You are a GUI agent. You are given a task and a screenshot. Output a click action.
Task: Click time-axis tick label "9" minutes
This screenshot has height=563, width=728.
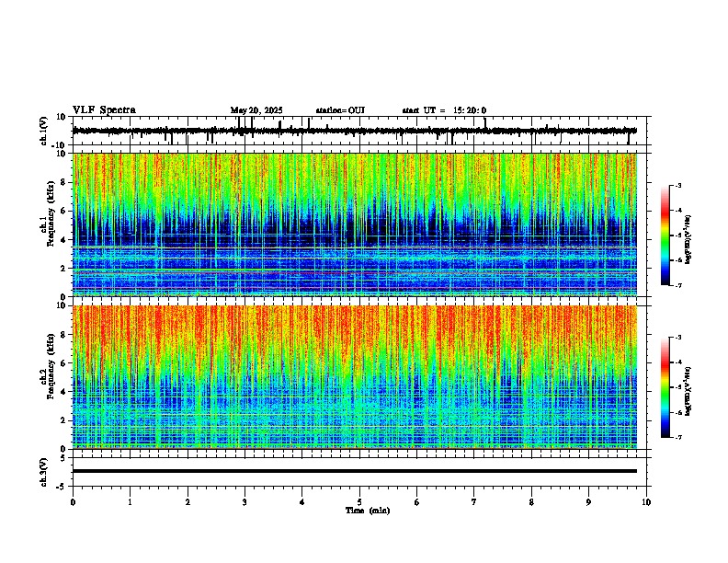[x=588, y=502]
